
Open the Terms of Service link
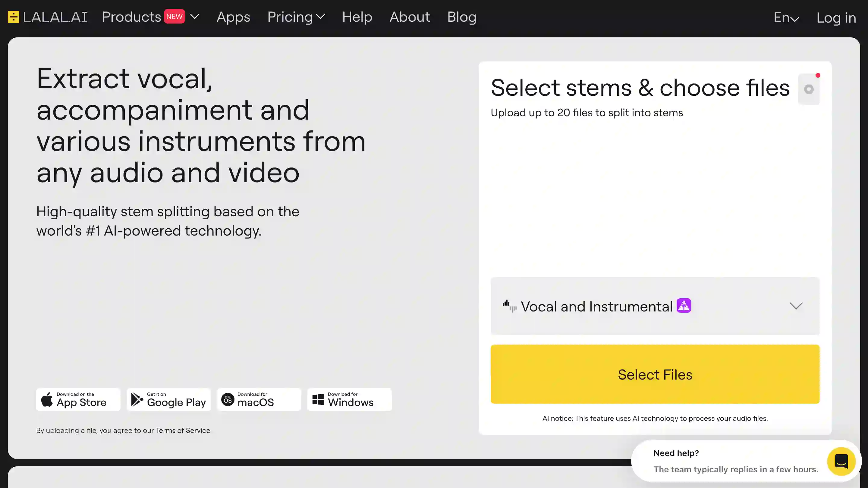coord(183,430)
